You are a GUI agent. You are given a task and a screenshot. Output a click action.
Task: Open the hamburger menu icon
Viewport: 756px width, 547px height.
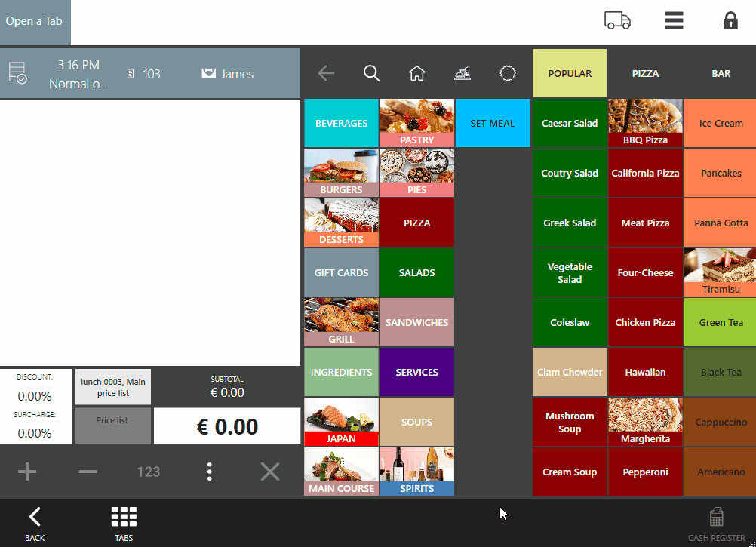point(674,21)
